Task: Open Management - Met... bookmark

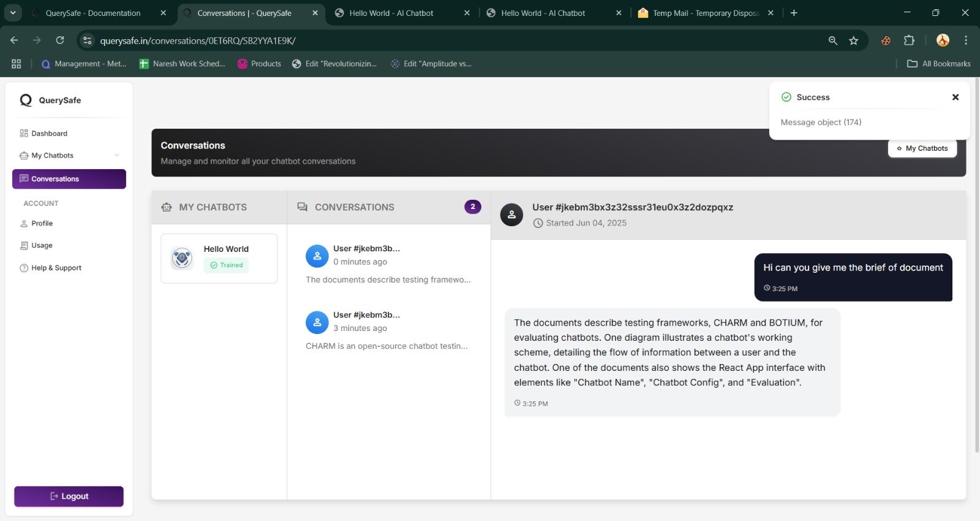Action: click(x=83, y=64)
